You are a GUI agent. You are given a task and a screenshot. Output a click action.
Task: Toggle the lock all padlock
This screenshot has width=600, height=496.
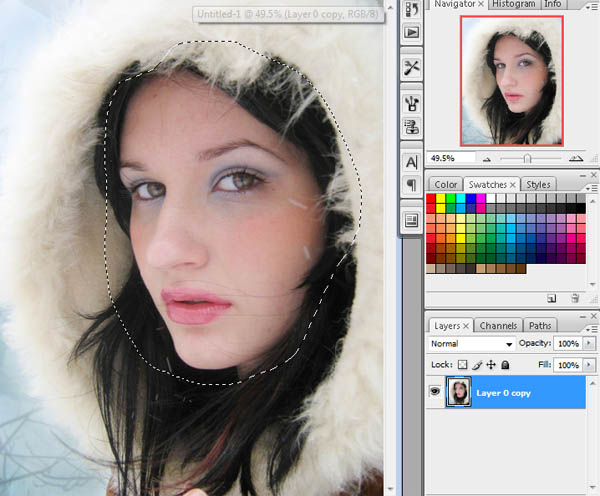point(505,366)
